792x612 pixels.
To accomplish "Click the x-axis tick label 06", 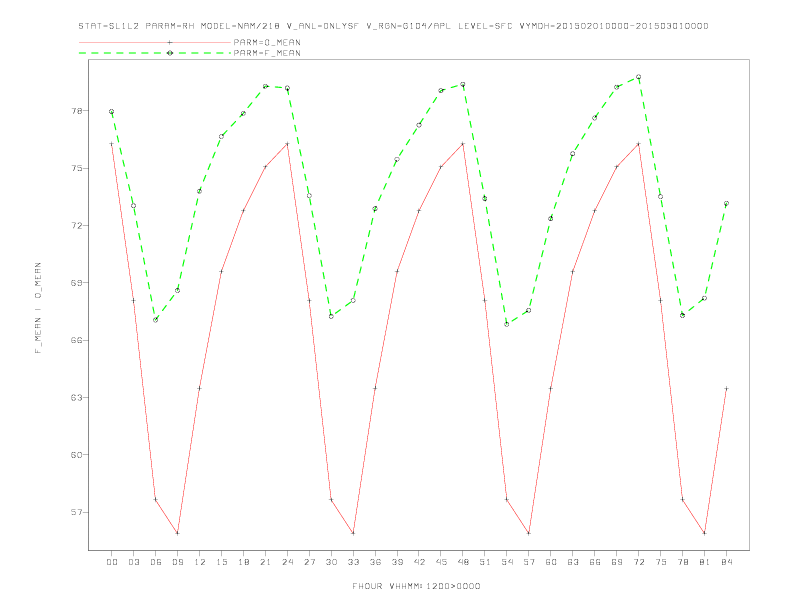I will click(x=156, y=562).
